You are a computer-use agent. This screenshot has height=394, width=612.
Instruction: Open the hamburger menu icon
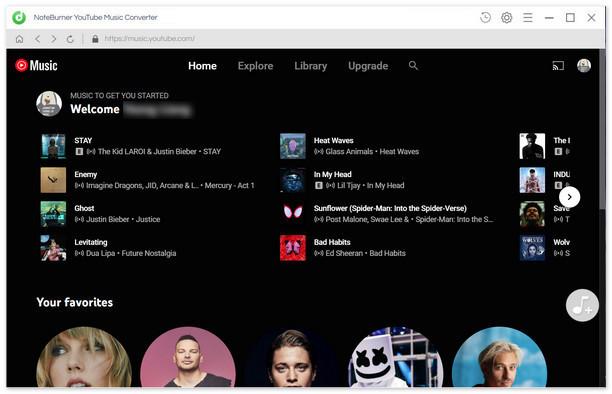tap(528, 18)
